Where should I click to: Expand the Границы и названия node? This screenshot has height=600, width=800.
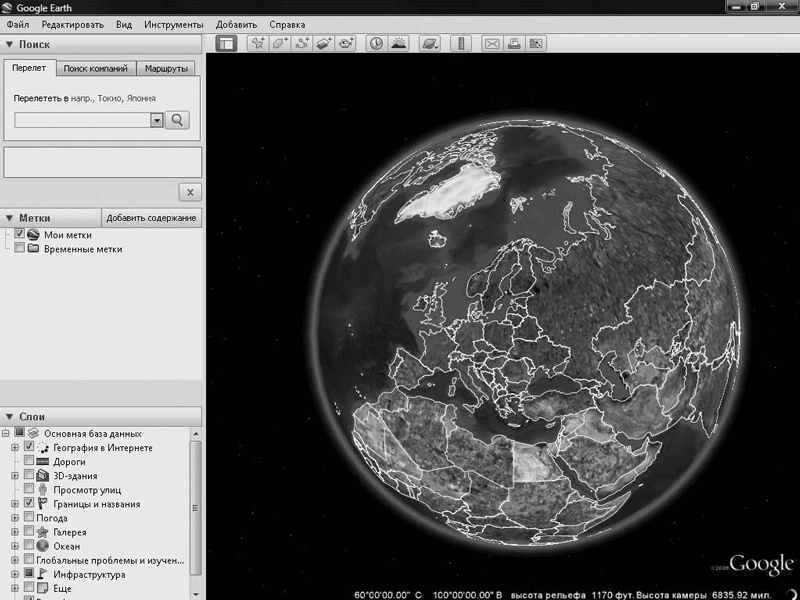(x=15, y=504)
